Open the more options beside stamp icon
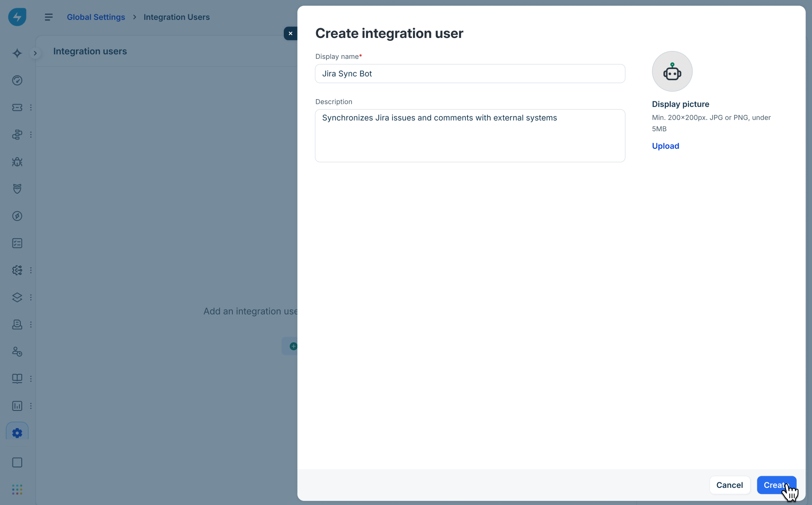Image resolution: width=812 pixels, height=505 pixels. 31,324
